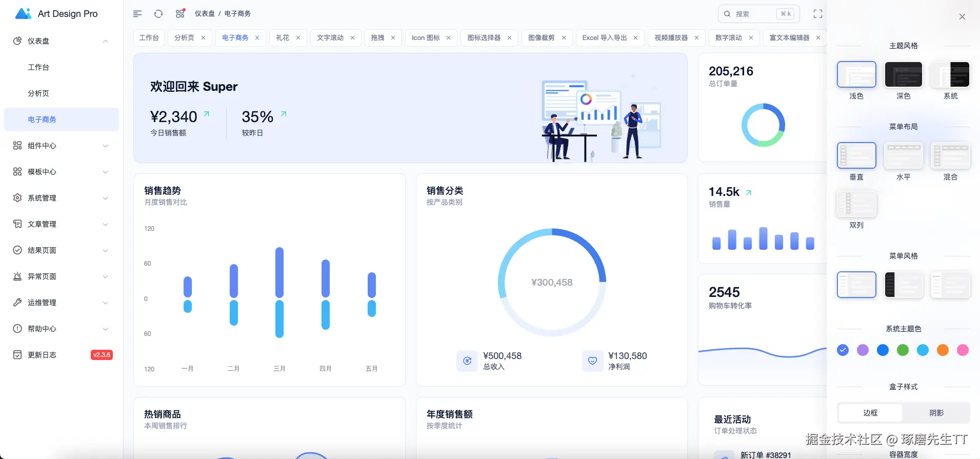Close the 拖拽 tab
The image size is (980, 459).
click(x=393, y=38)
